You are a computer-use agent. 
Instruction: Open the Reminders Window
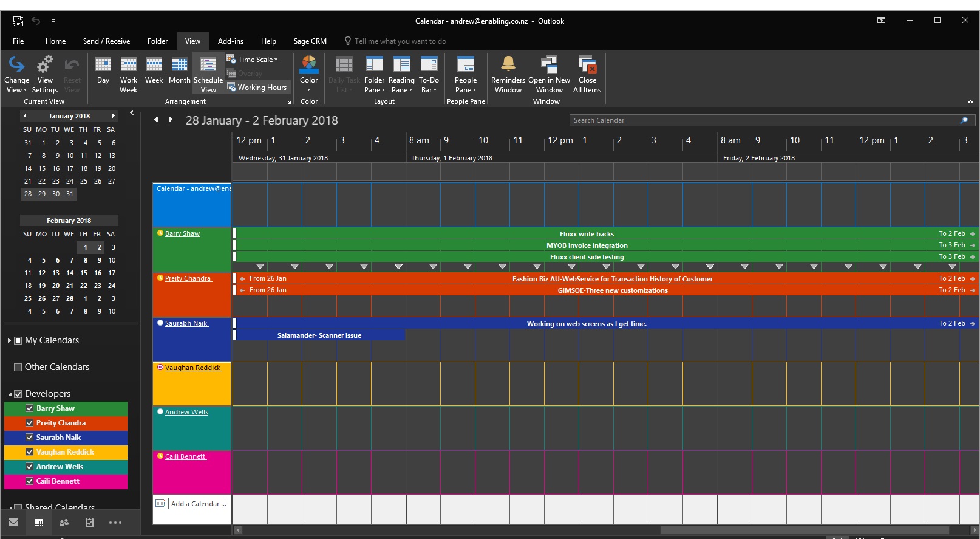point(508,74)
